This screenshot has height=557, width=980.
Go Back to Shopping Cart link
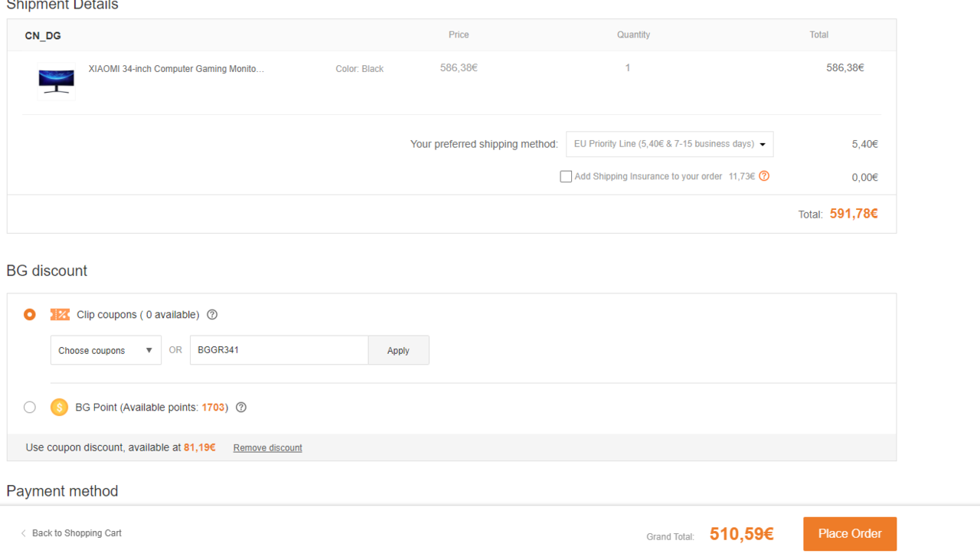(x=77, y=533)
